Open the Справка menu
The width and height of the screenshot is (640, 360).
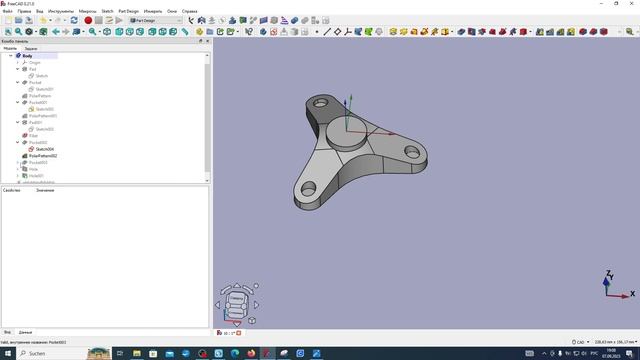pyautogui.click(x=189, y=11)
